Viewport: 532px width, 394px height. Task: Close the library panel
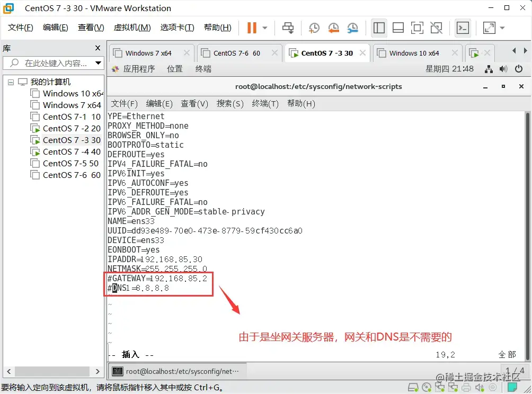pos(97,48)
